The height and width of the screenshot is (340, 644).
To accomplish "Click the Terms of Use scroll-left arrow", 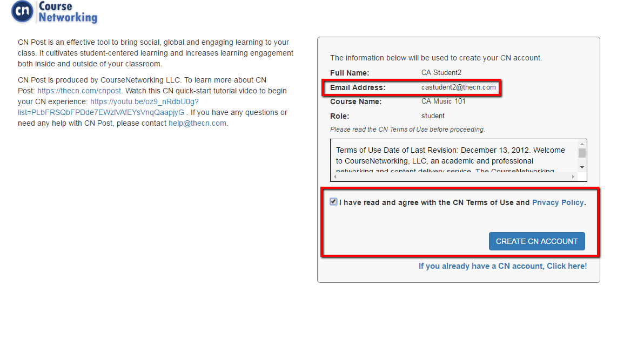I will tap(335, 177).
